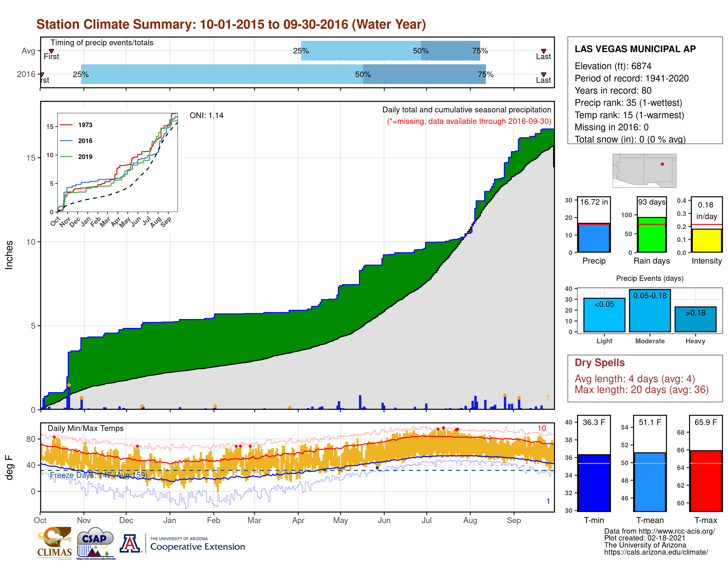The height and width of the screenshot is (563, 728).
Task: Click the 'Dry Spells' heading
Action: 599,363
